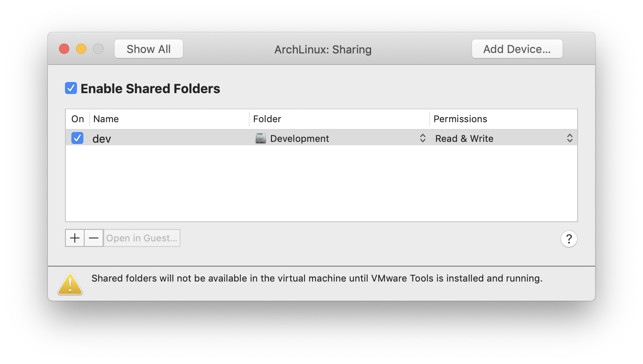Viewport: 643px width, 364px height.
Task: Expand the Read & Write permissions dropdown
Action: (569, 138)
